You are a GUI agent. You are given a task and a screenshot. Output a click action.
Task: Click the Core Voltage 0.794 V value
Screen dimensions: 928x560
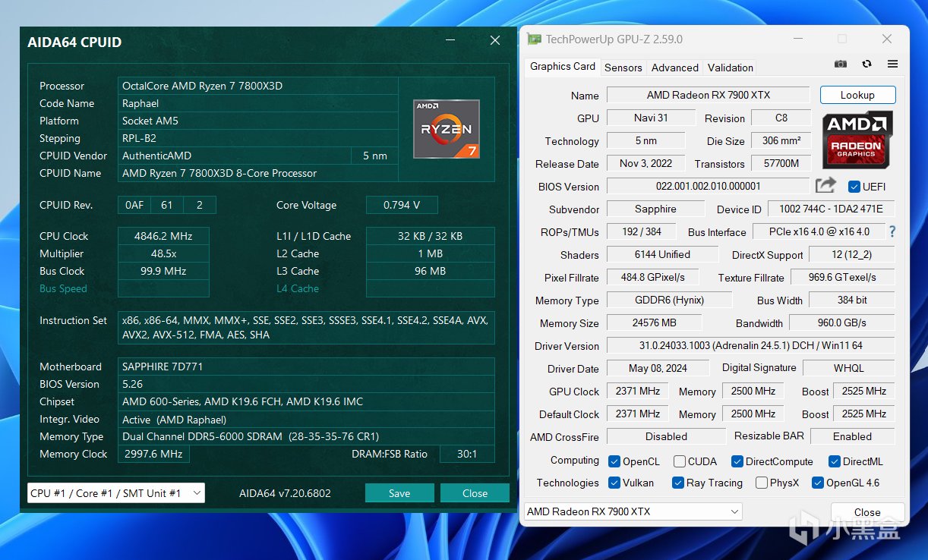401,205
